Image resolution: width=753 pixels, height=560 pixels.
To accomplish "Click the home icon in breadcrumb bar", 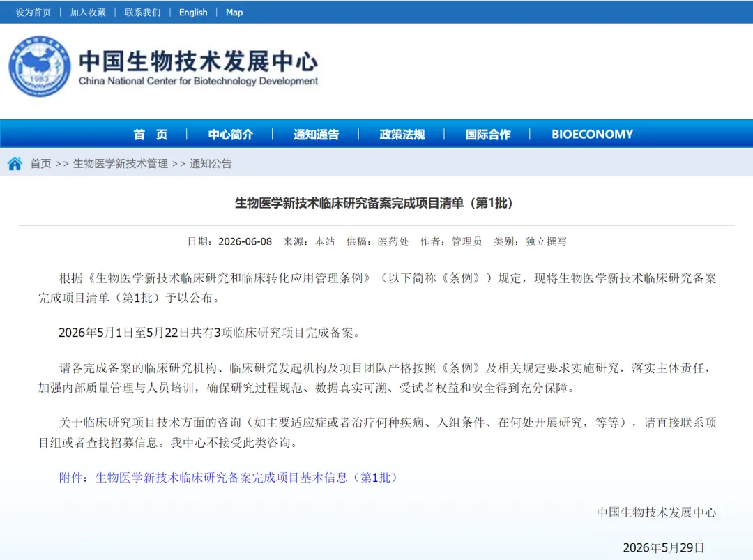I will (x=15, y=164).
